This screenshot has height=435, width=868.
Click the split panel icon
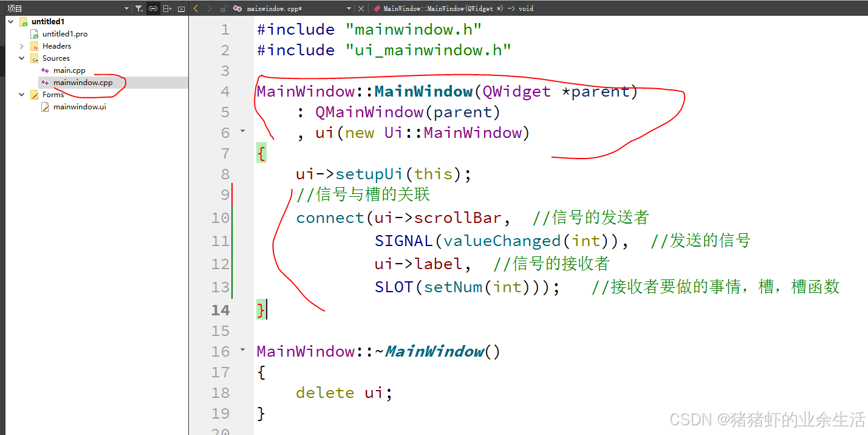pos(167,9)
